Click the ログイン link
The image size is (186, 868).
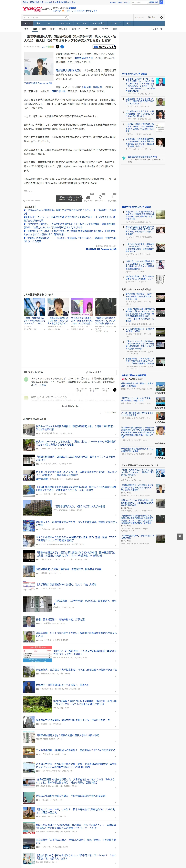click(57, 11)
